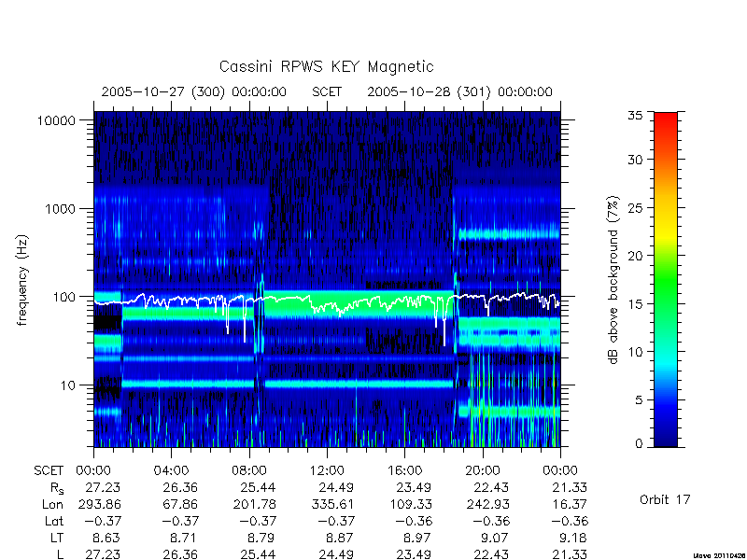Select the 20 tick on the color scale

pos(635,256)
